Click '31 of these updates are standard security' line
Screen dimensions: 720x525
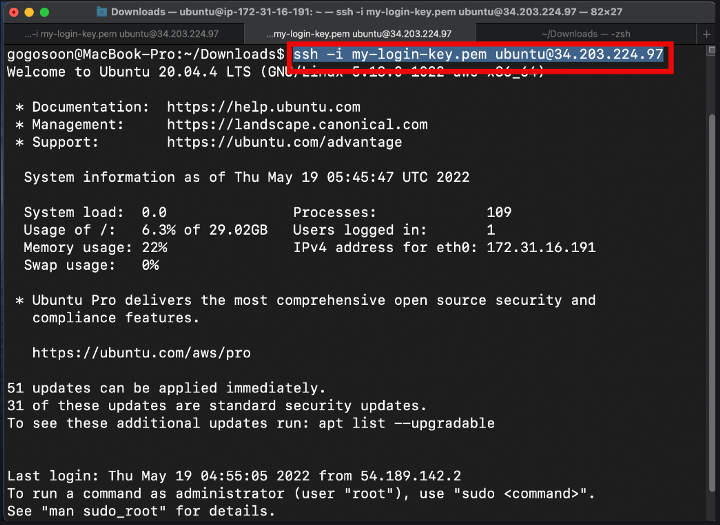(217, 406)
